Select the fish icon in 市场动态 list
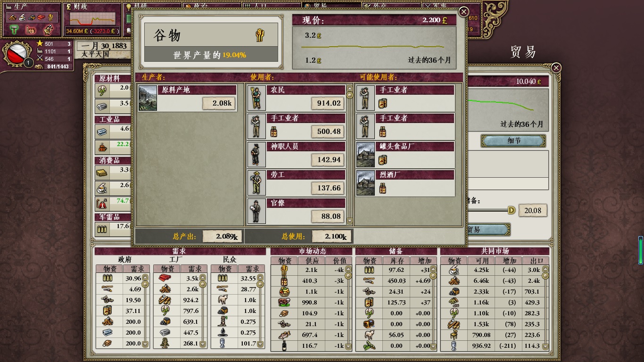Screen dimensions: 644x362 click(284, 335)
